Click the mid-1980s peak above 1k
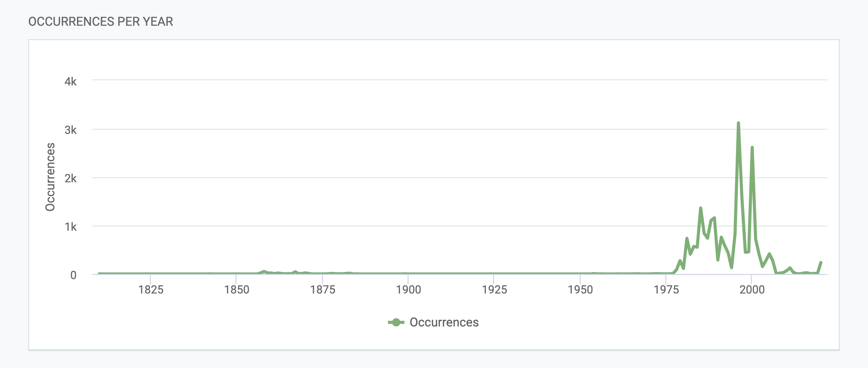 tap(700, 208)
